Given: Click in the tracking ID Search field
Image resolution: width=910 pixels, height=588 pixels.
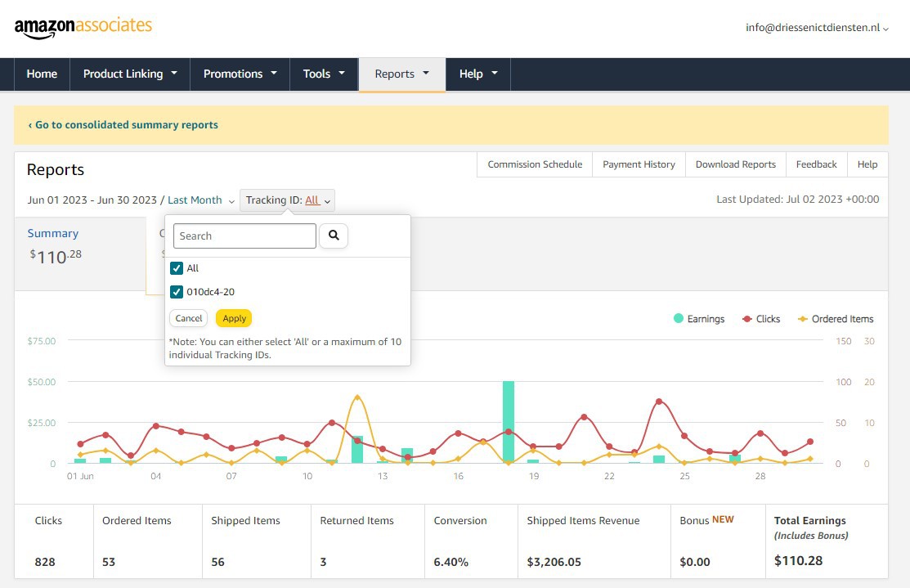Looking at the screenshot, I should [244, 236].
